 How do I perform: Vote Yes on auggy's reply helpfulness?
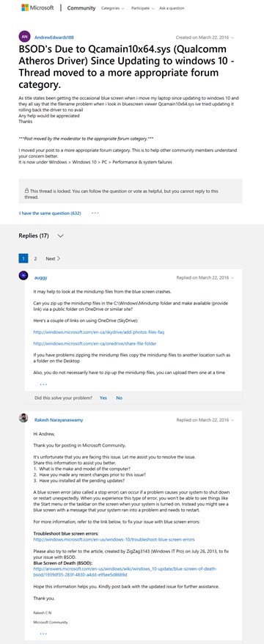[x=103, y=398]
